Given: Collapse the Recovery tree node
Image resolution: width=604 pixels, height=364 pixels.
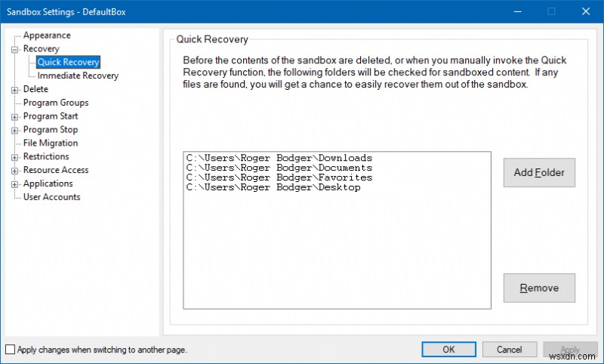Looking at the screenshot, I should pyautogui.click(x=14, y=49).
